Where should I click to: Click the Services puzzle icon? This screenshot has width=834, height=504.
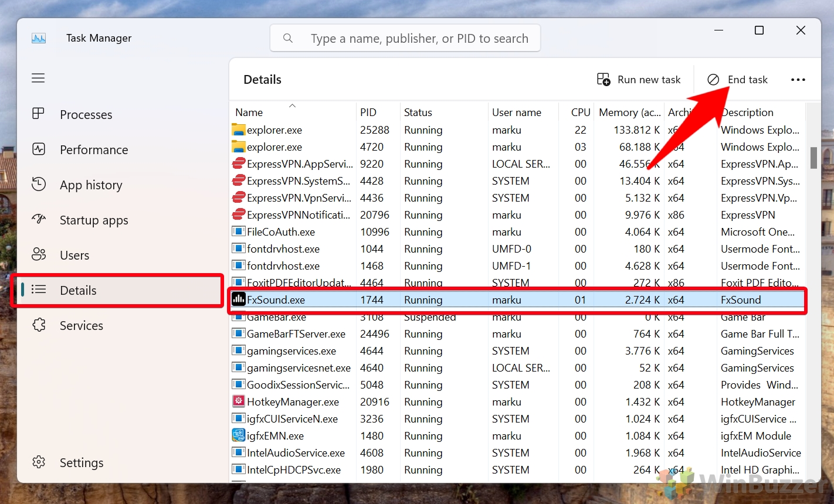pos(39,325)
